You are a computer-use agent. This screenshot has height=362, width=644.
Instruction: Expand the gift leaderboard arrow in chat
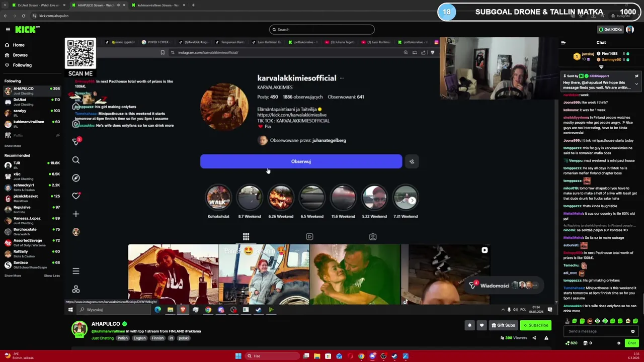[601, 66]
